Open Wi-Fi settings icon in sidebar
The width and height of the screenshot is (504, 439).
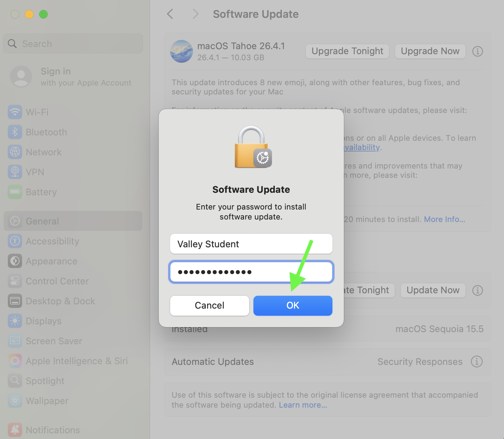[x=15, y=112]
